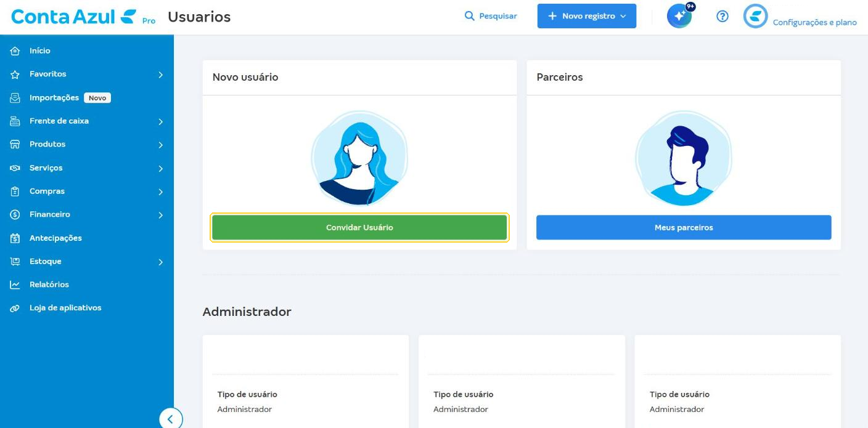Click the Importações sidebar icon
Screen dimensions: 868x428
click(x=15, y=98)
